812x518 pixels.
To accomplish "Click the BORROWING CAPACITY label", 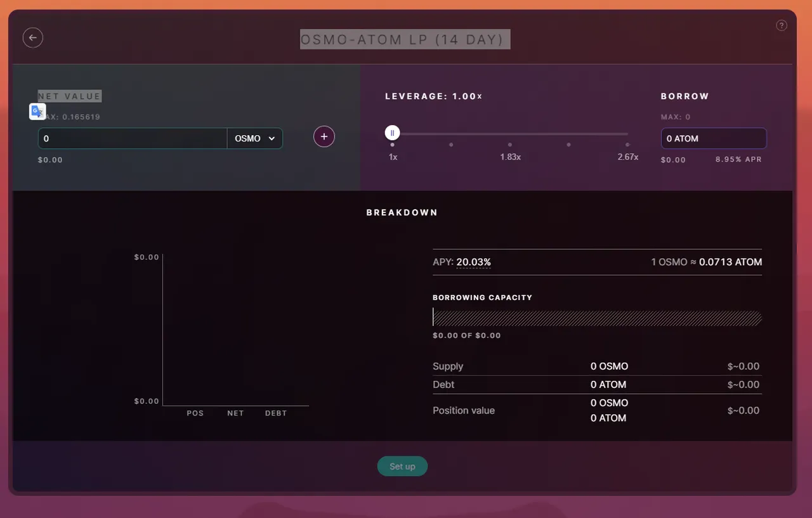I will coord(482,297).
